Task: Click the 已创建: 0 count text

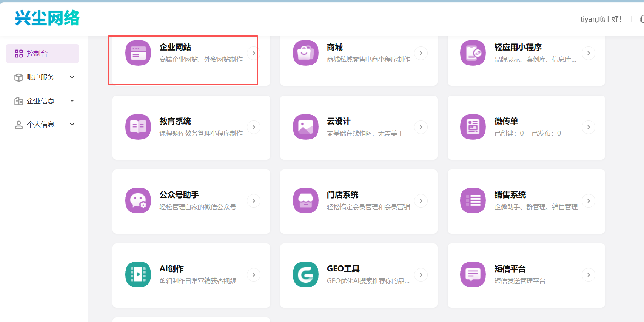Action: pos(509,133)
